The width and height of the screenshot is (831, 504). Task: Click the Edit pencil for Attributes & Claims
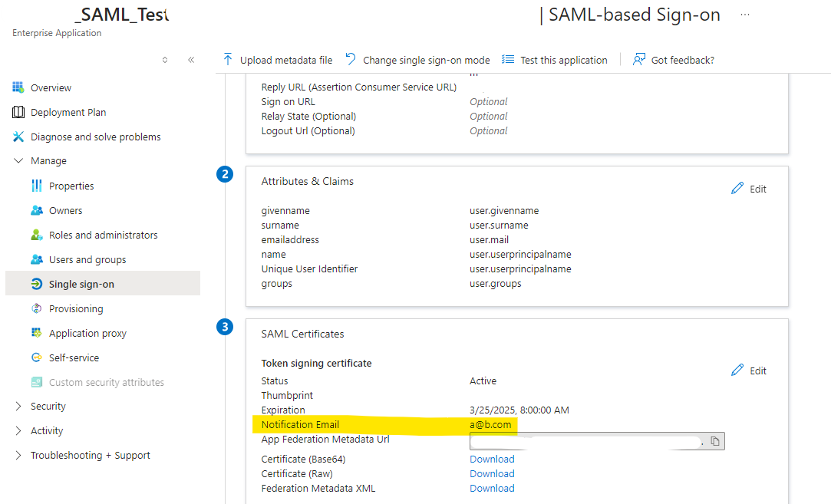[737, 188]
